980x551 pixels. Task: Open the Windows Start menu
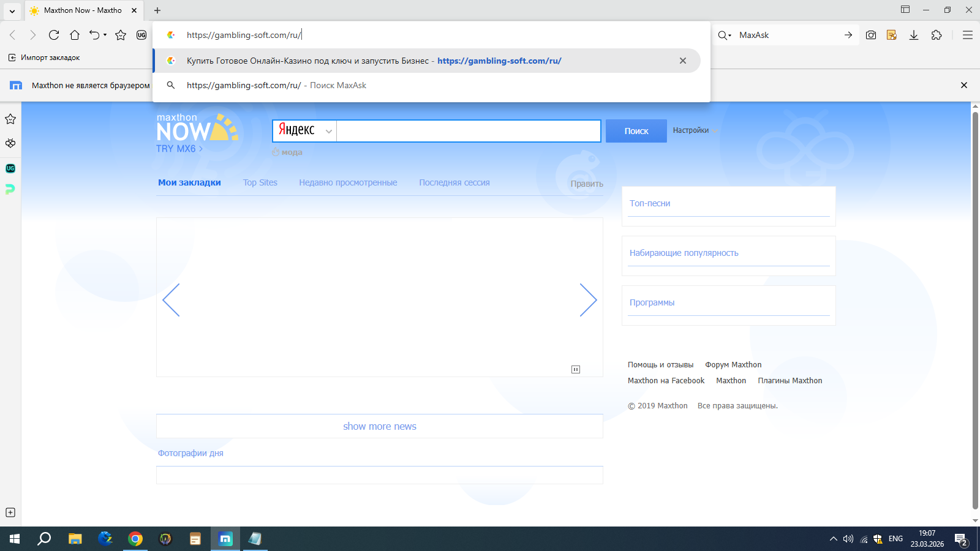(x=15, y=539)
